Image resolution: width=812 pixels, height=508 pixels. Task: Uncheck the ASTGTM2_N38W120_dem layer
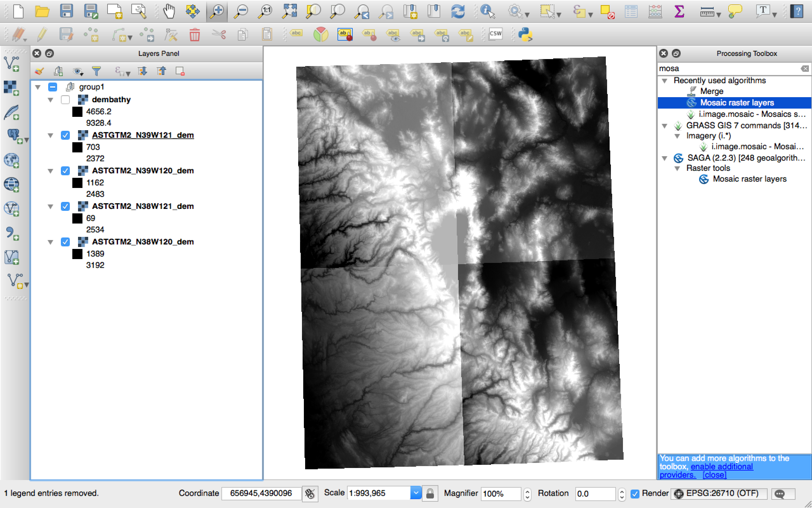65,242
